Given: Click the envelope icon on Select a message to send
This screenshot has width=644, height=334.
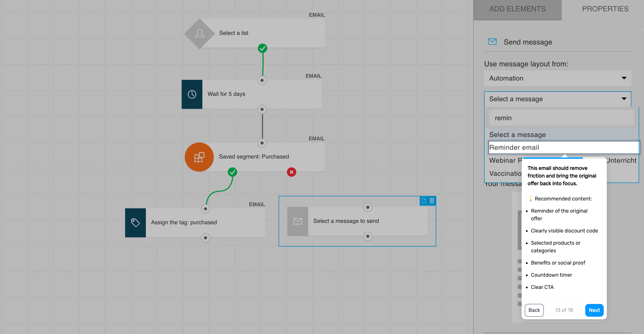Looking at the screenshot, I should pyautogui.click(x=298, y=221).
